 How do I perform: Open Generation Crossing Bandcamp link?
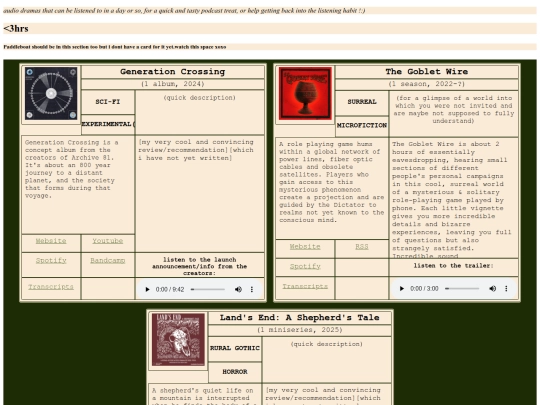pos(107,260)
